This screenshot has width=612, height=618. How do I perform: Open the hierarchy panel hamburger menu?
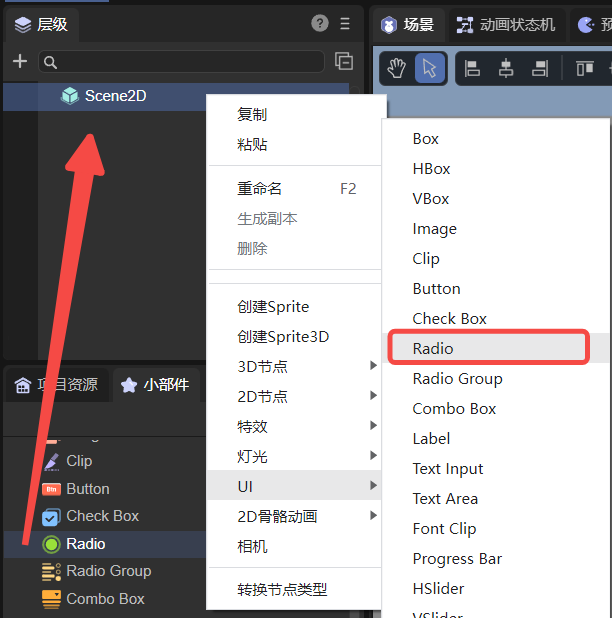pos(345,24)
